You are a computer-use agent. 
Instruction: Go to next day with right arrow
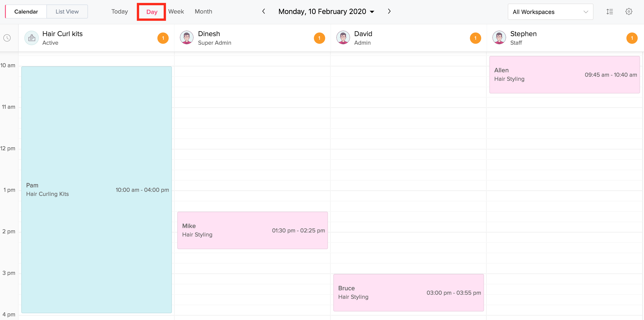pos(389,11)
